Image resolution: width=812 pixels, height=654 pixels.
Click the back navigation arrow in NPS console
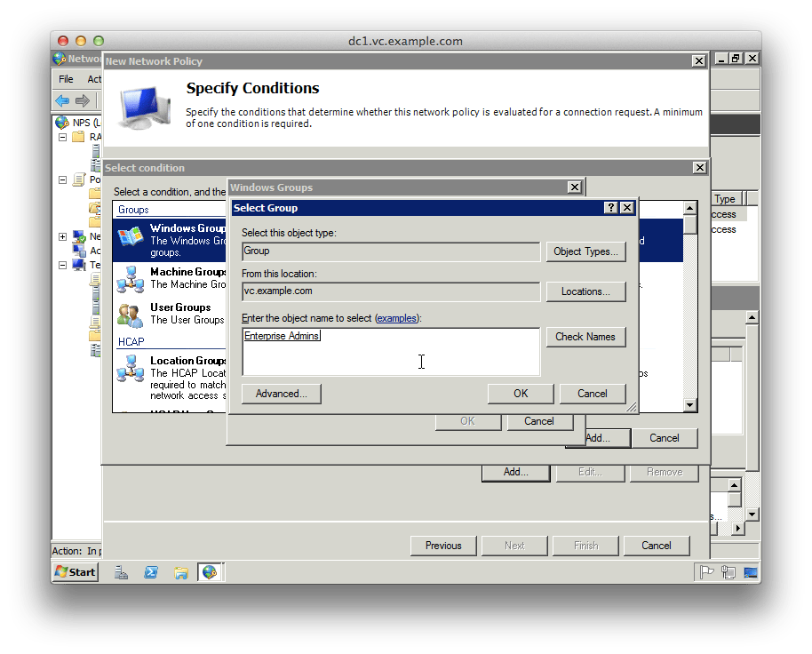63,99
